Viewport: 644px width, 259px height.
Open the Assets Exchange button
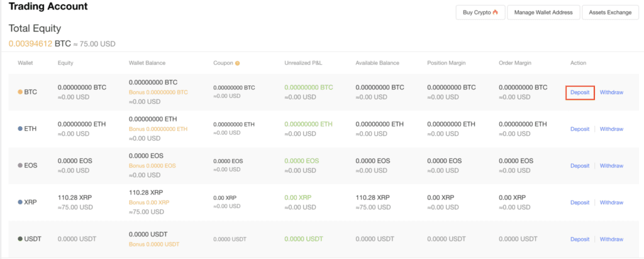(x=610, y=13)
